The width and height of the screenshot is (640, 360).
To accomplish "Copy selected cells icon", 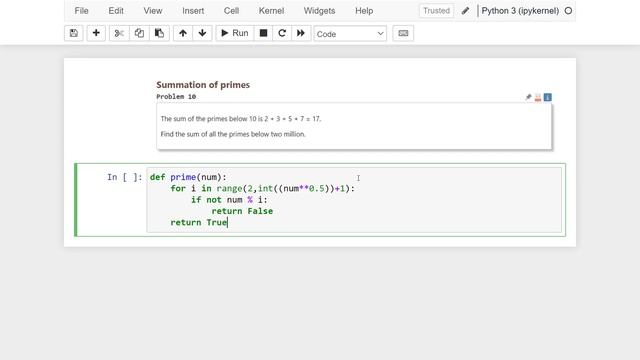I will coord(139,33).
